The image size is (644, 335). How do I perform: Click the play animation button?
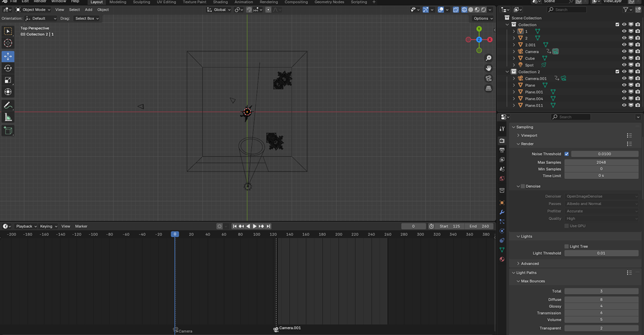pos(254,227)
